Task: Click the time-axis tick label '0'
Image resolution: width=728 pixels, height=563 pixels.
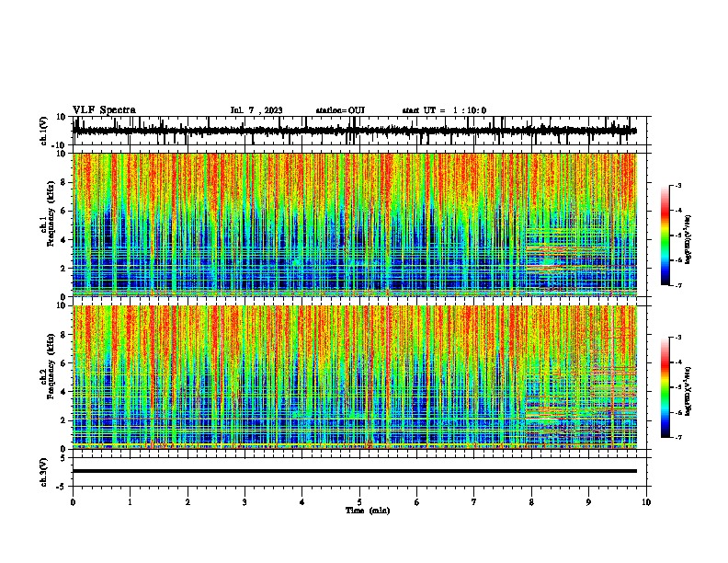Action: pos(73,502)
